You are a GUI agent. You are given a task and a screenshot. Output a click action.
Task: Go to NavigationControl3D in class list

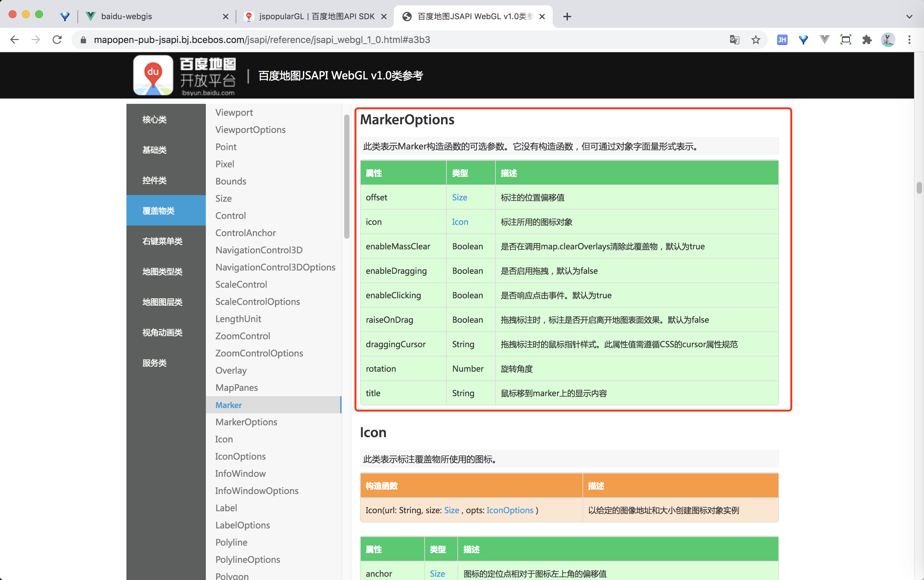258,250
